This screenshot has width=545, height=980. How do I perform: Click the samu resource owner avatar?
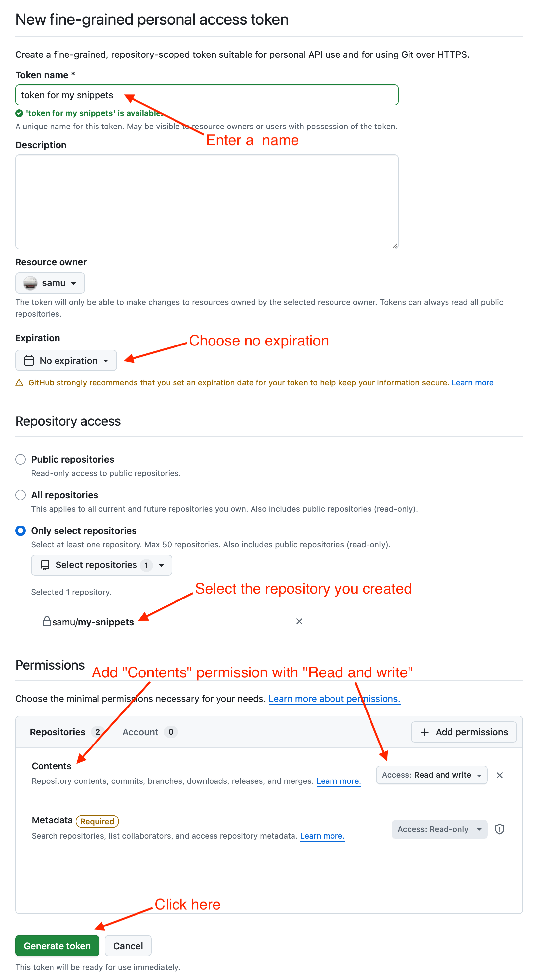(x=30, y=283)
